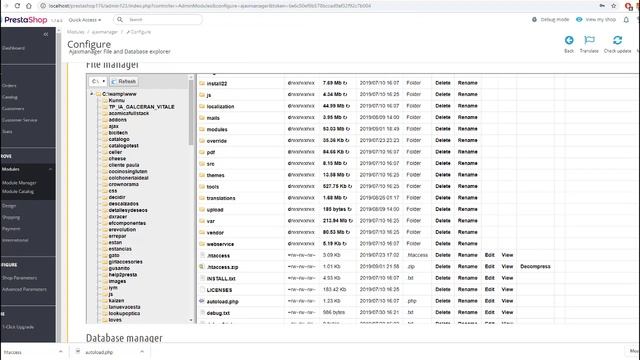Click the folder icon of the themes row
This screenshot has width=640, height=360.
pyautogui.click(x=202, y=175)
